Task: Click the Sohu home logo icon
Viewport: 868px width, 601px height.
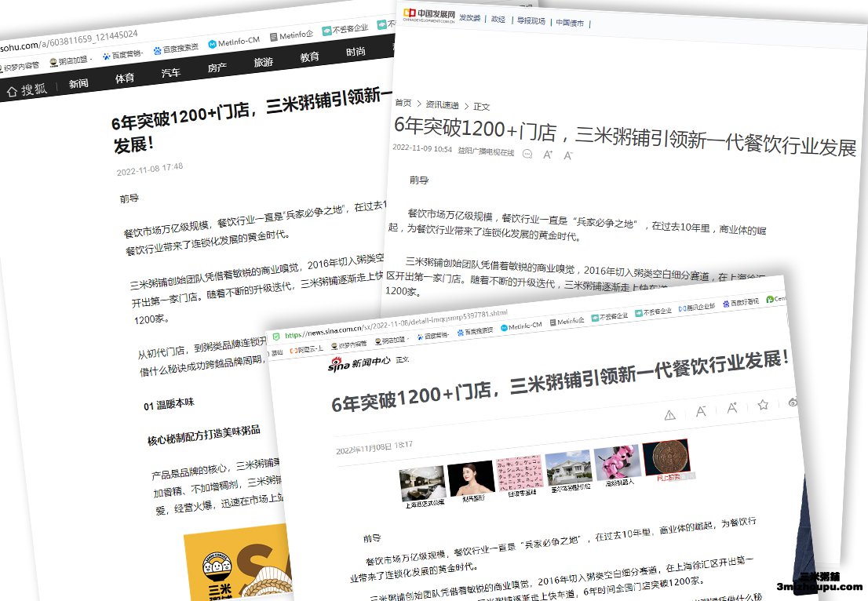Action: coord(27,89)
